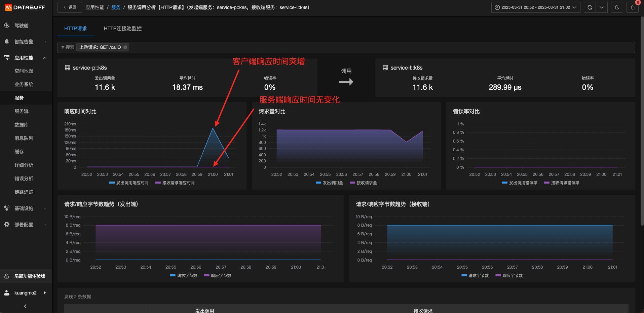Collapse the sidebar with the bottom chevron
The width and height of the screenshot is (644, 313).
point(25,306)
